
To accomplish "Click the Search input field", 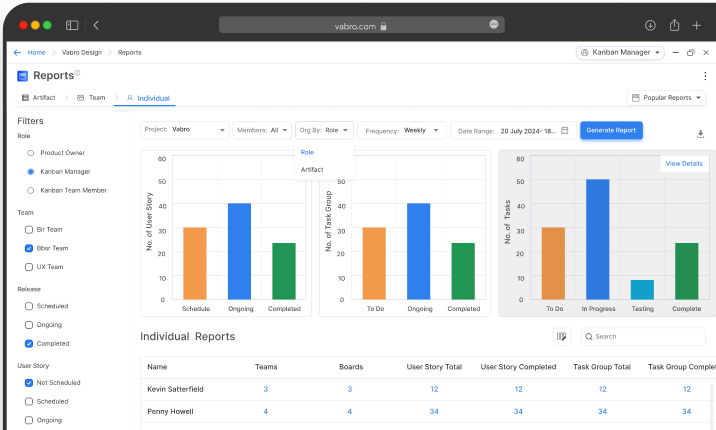I will pyautogui.click(x=645, y=337).
